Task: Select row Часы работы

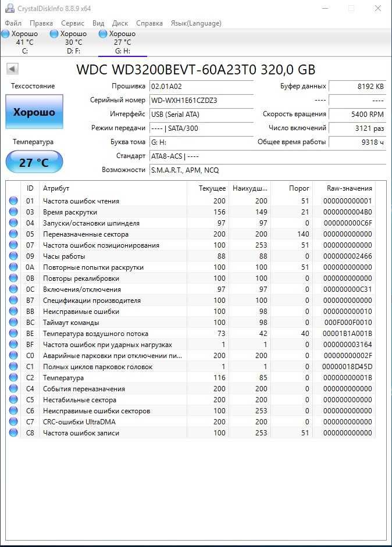Action: 191,256
